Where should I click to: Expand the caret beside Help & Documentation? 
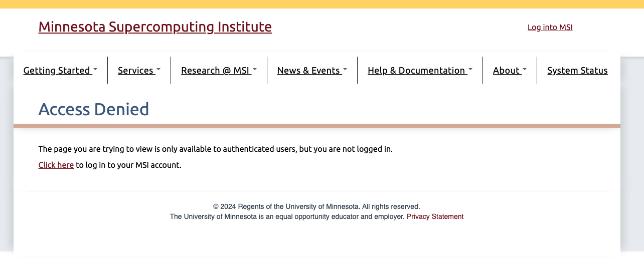pos(470,70)
